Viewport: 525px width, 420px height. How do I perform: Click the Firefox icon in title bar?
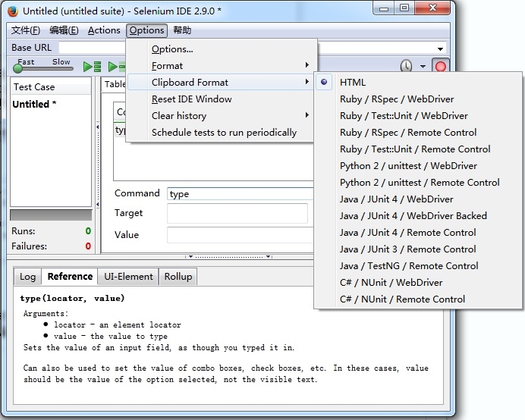[13, 11]
